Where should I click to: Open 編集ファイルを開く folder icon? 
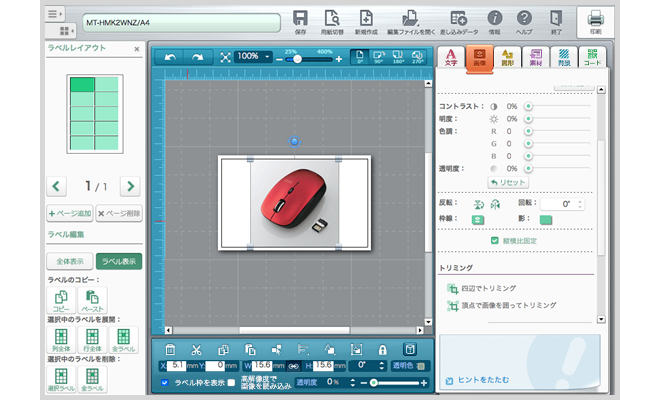point(411,22)
